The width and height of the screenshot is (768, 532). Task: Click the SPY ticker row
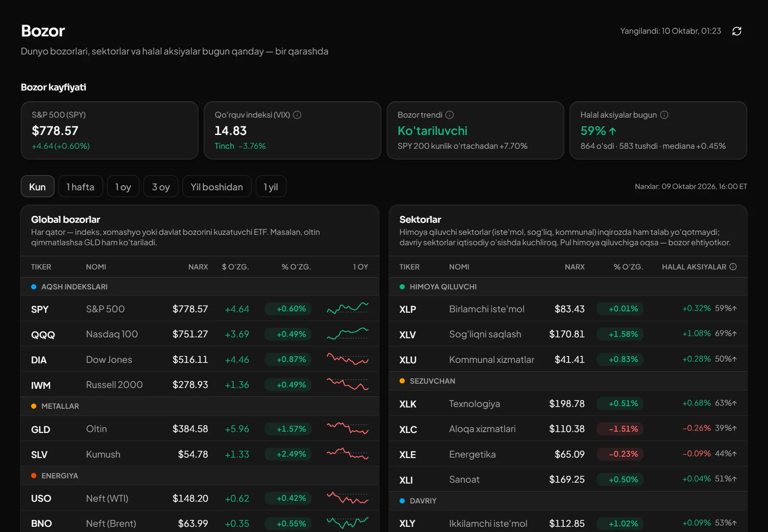tap(200, 309)
